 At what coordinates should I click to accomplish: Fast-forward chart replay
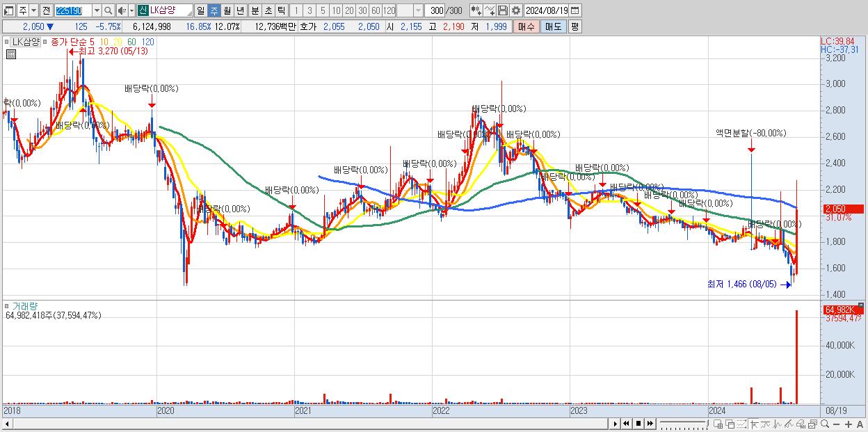(x=650, y=424)
